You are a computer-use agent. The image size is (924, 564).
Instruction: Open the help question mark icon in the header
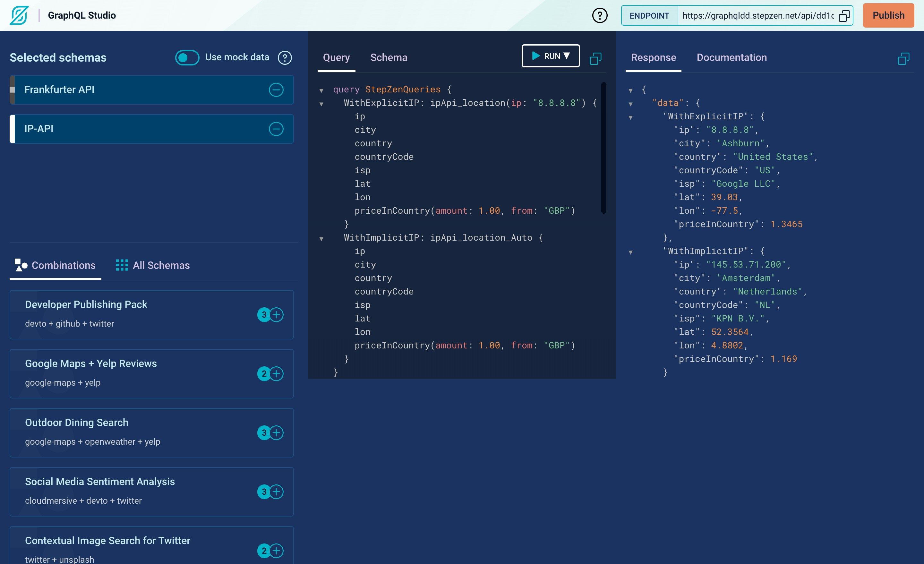pyautogui.click(x=599, y=15)
